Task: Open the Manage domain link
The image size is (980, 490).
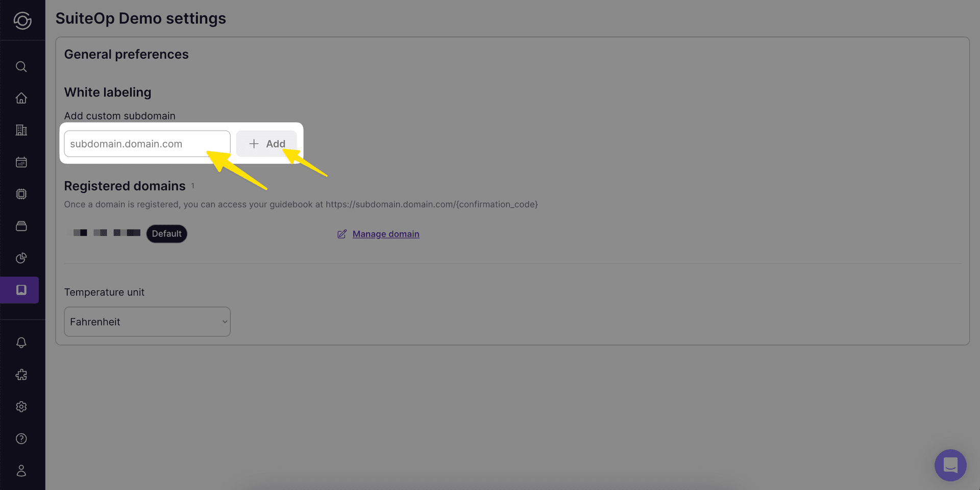Action: 385,234
